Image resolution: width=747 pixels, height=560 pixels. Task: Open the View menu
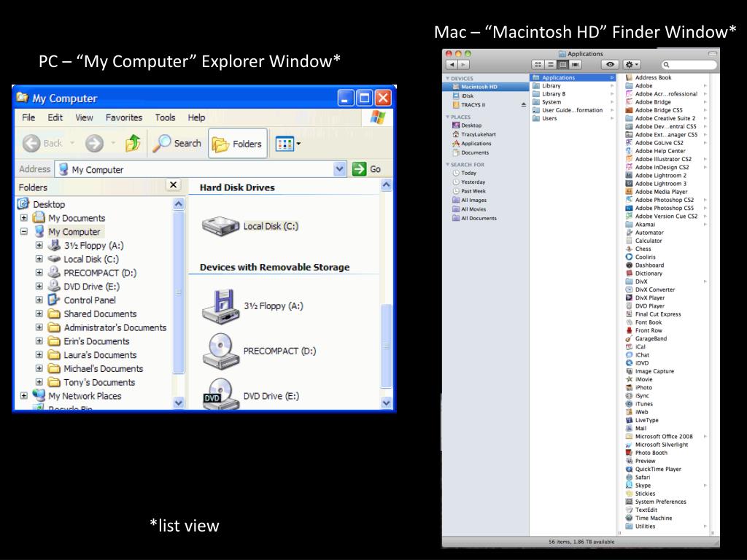pos(85,117)
